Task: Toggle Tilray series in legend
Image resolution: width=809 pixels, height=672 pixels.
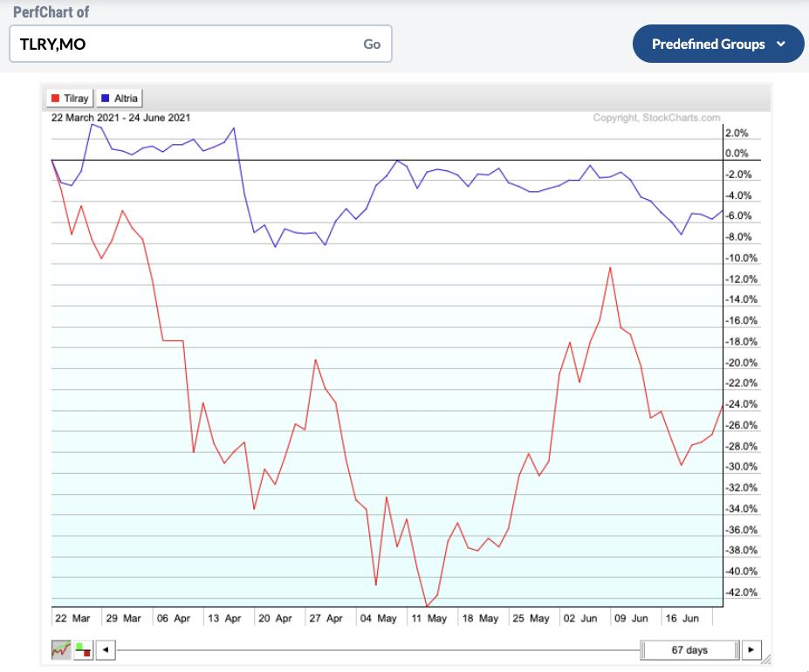Action: pos(70,99)
